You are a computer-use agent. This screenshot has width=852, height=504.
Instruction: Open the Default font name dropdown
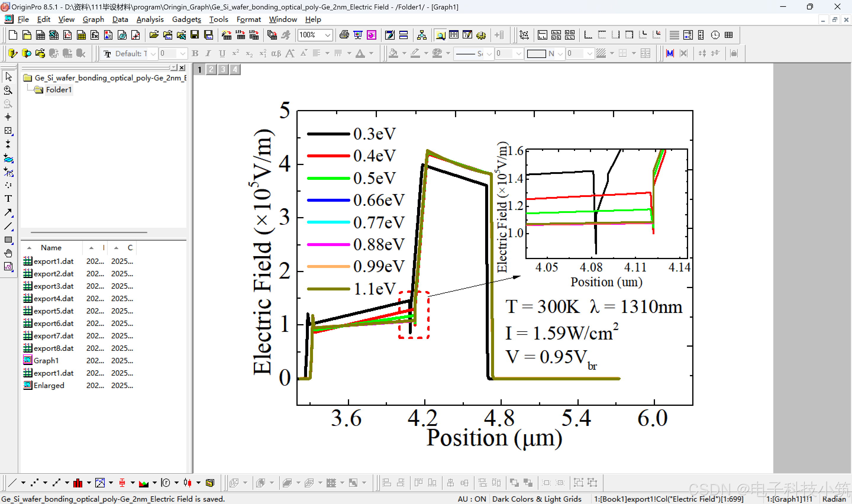click(153, 54)
